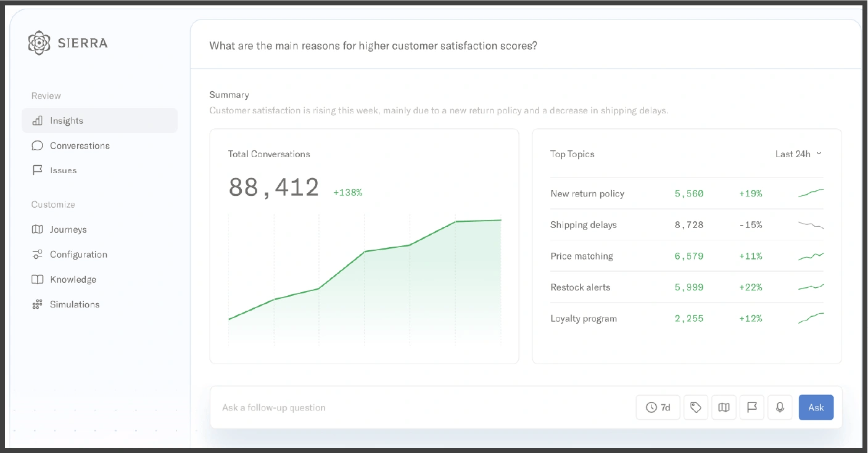Click the Shipping delays topic row
Screen dimensions: 868x453
point(687,224)
